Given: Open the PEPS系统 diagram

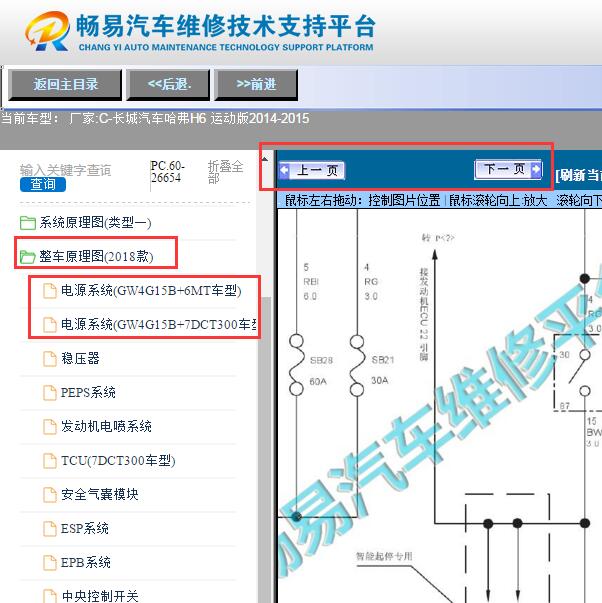Looking at the screenshot, I should (88, 393).
